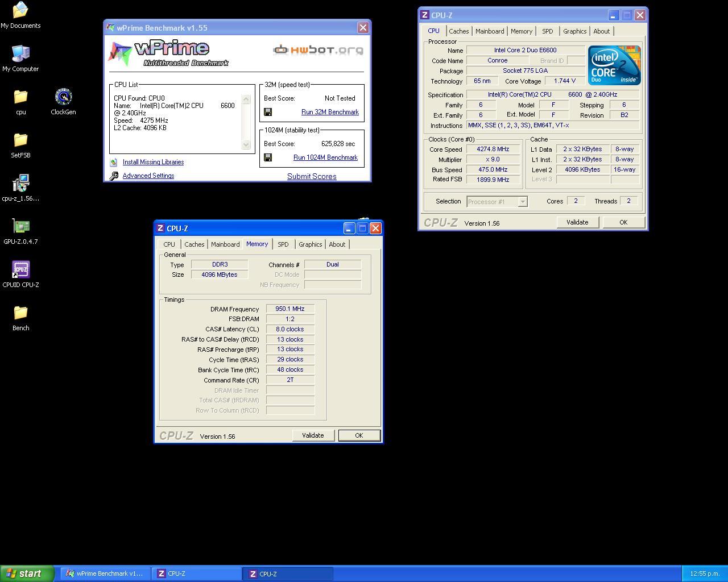The height and width of the screenshot is (582, 728).
Task: Open My Documents desktop icon
Action: (20, 10)
